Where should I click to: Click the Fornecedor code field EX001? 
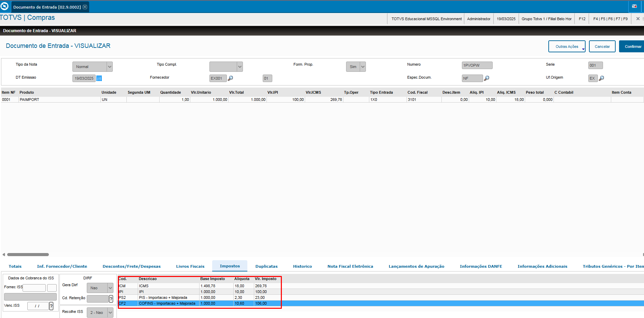click(218, 78)
